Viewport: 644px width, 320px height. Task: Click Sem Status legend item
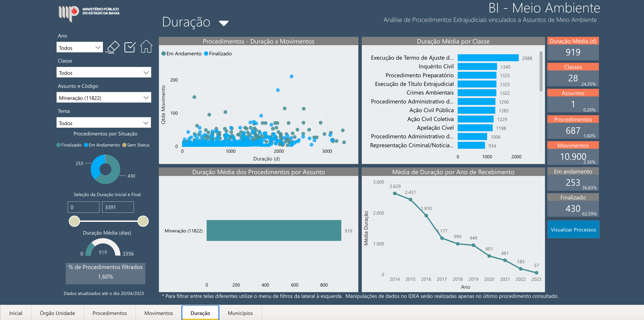pyautogui.click(x=136, y=145)
